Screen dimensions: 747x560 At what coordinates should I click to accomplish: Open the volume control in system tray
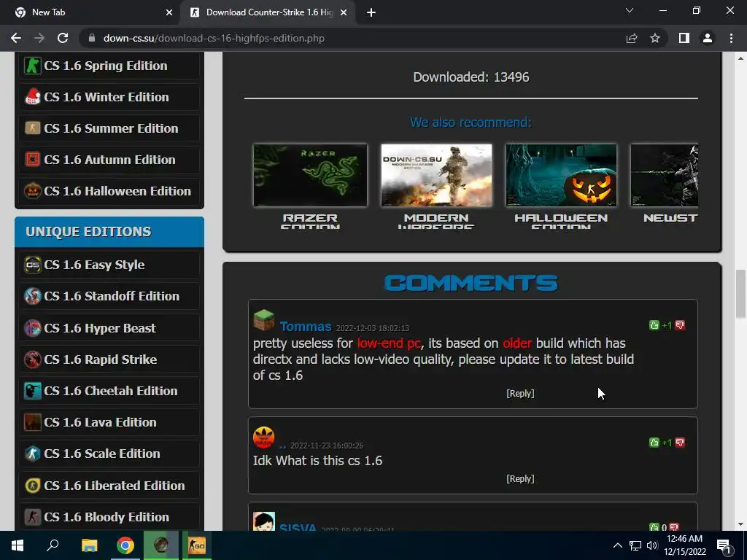[652, 545]
